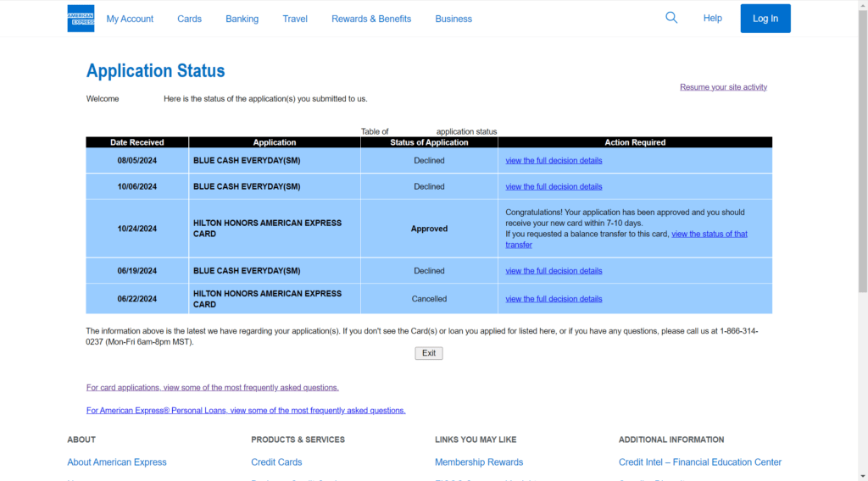Open Credit Cards footer link

[x=276, y=462]
